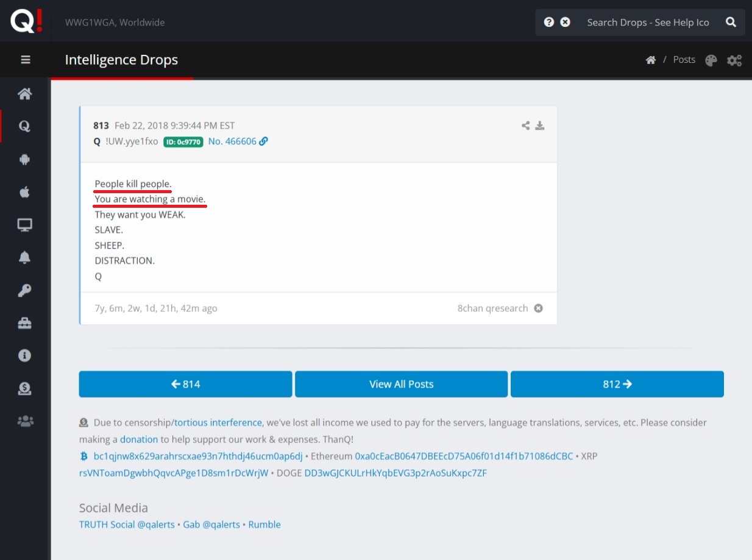Click the 'Q !UW.yye1fxo' tripcode text
The height and width of the screenshot is (560, 752).
click(x=126, y=141)
